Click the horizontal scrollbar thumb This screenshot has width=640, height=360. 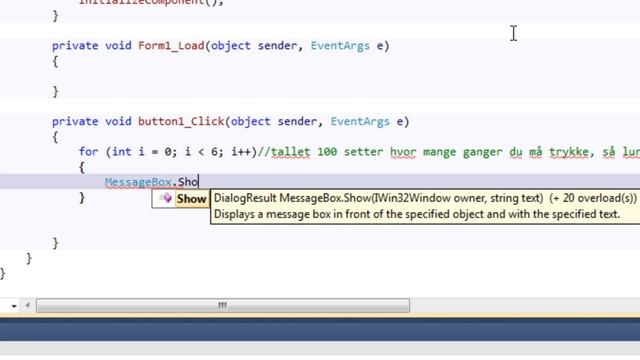pyautogui.click(x=223, y=305)
